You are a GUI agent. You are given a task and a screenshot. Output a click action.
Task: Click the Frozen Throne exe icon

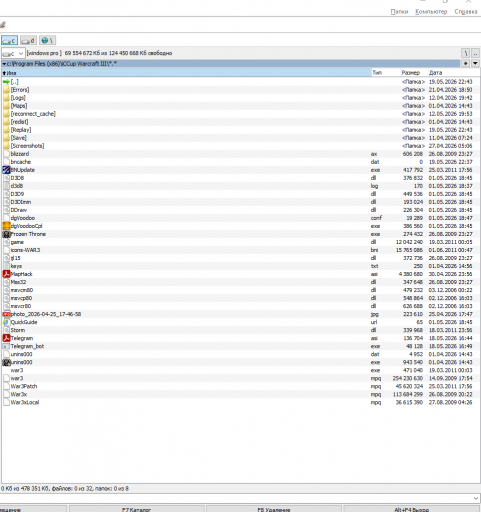(6, 234)
